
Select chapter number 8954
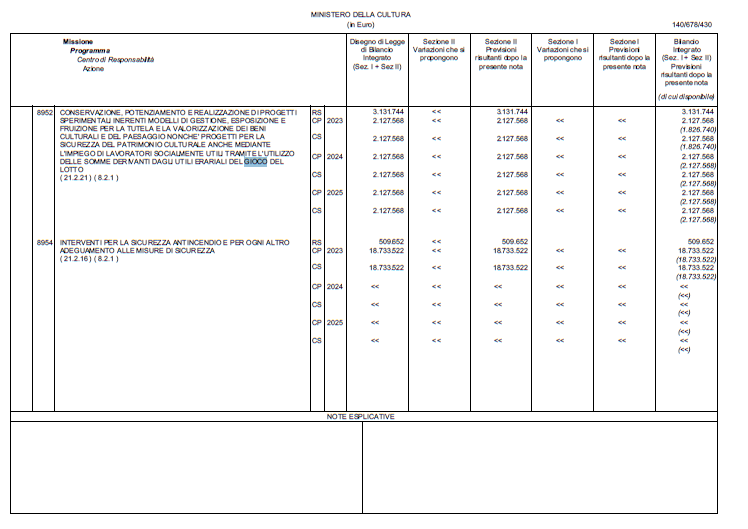[x=44, y=242]
